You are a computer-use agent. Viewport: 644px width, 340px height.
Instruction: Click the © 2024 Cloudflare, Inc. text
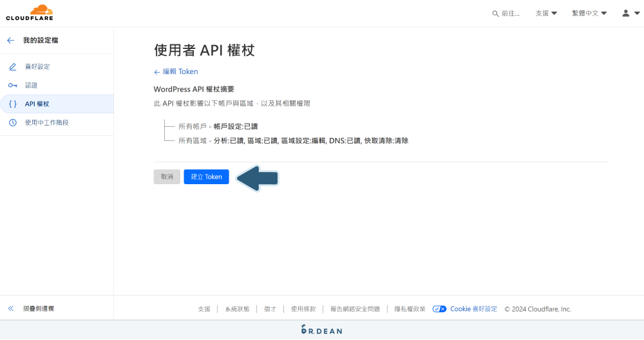[x=538, y=309]
